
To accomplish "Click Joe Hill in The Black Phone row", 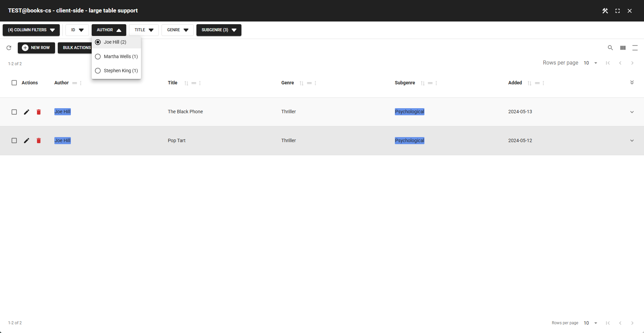I will [62, 112].
